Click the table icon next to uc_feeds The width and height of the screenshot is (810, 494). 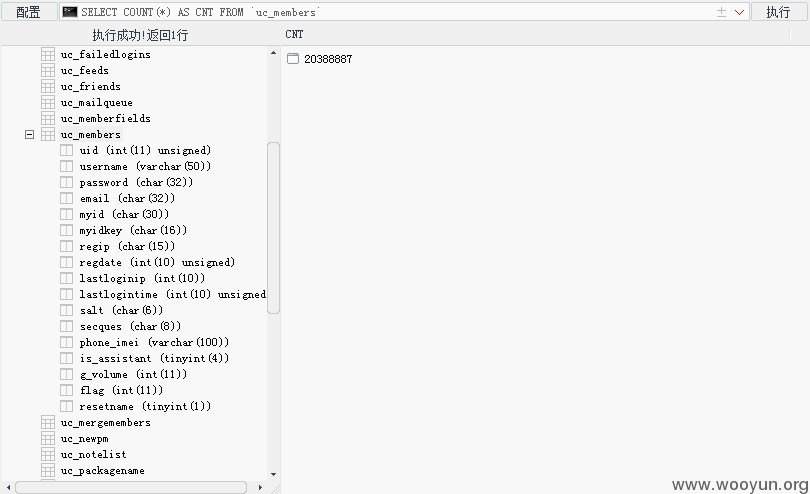[x=48, y=70]
